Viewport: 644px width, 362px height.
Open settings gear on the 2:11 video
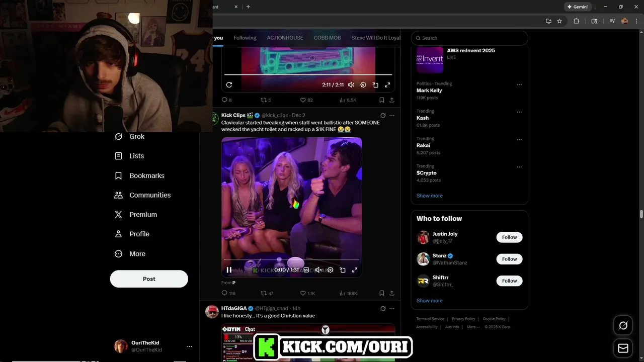point(363,85)
